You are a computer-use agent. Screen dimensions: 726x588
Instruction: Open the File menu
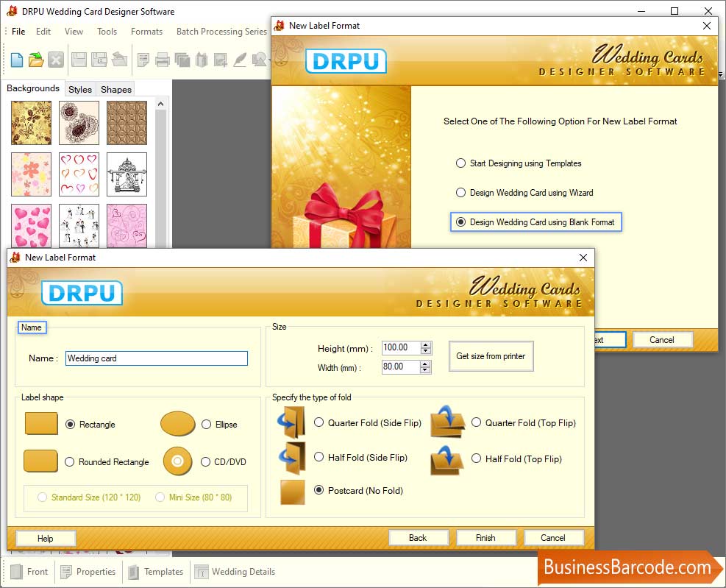coord(18,32)
